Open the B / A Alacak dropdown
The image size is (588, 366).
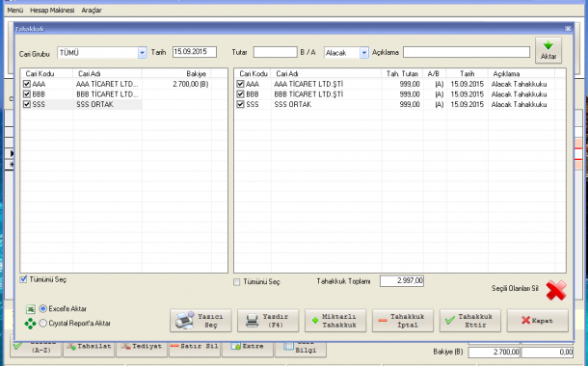[x=364, y=53]
